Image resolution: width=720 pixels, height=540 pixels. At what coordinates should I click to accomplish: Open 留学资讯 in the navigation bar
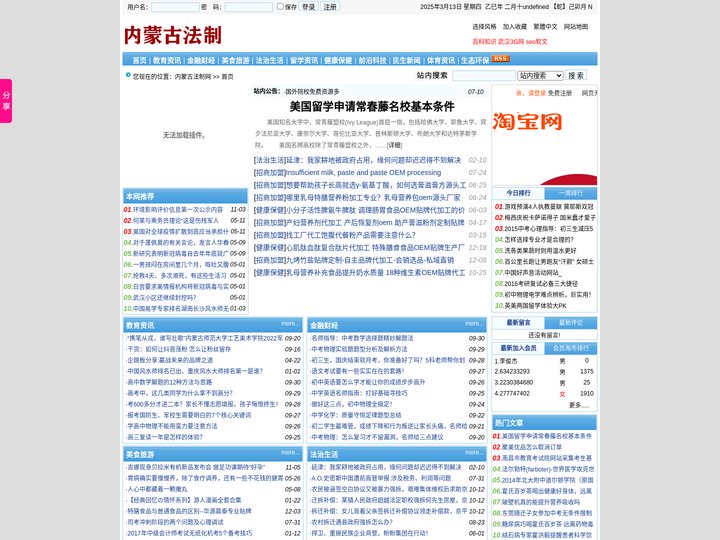point(304,60)
